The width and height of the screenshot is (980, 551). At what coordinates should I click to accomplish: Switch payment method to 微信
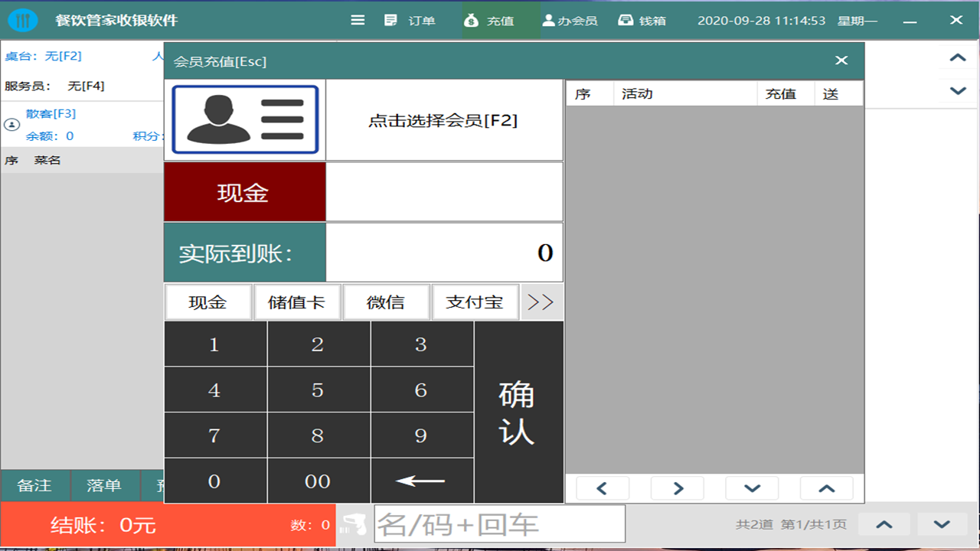(x=386, y=302)
